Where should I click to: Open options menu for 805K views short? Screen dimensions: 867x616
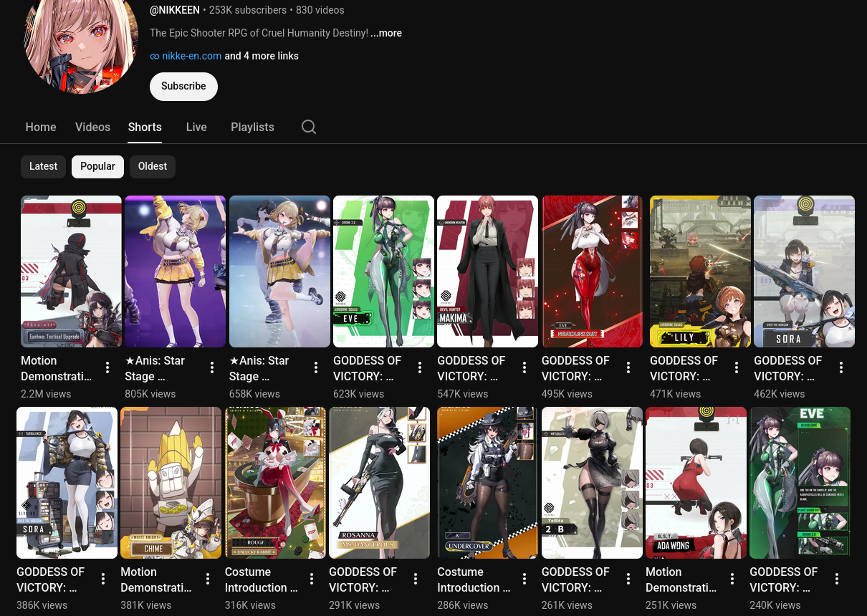pos(212,367)
